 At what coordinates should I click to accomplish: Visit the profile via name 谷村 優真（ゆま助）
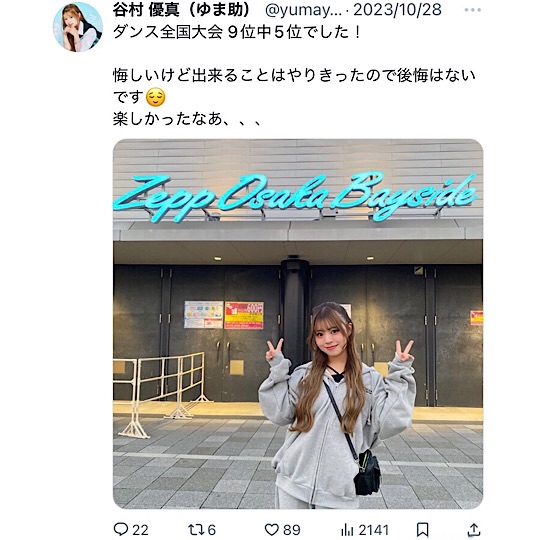pos(183,10)
